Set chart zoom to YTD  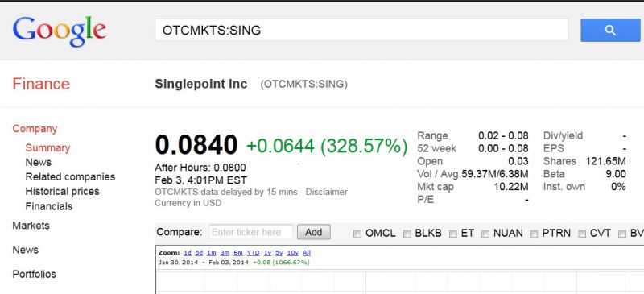[253, 252]
